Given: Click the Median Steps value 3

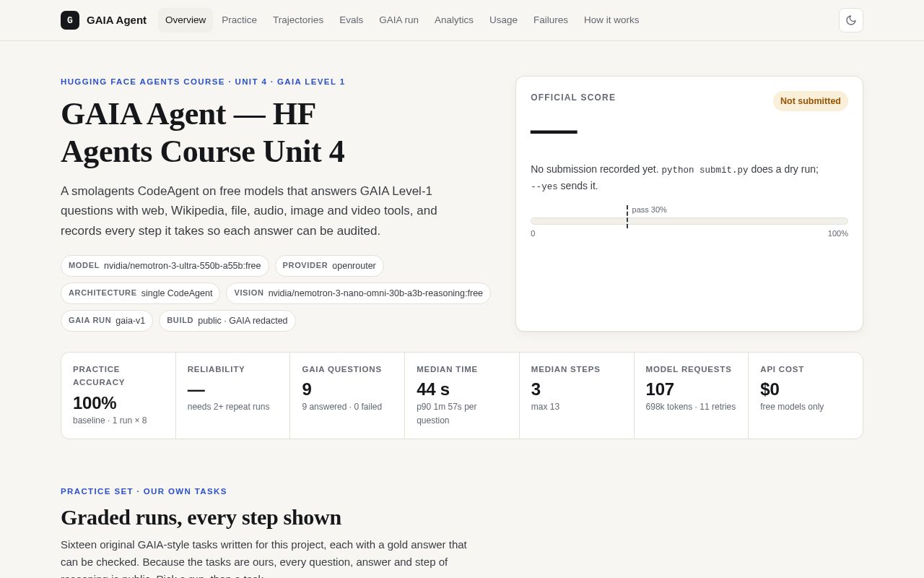Looking at the screenshot, I should pos(536,389).
